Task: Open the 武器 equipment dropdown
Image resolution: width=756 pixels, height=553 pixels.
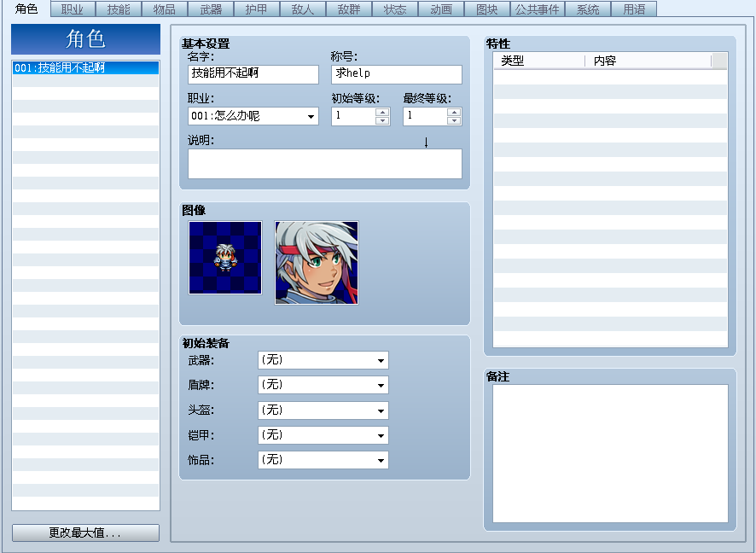Action: 323,360
